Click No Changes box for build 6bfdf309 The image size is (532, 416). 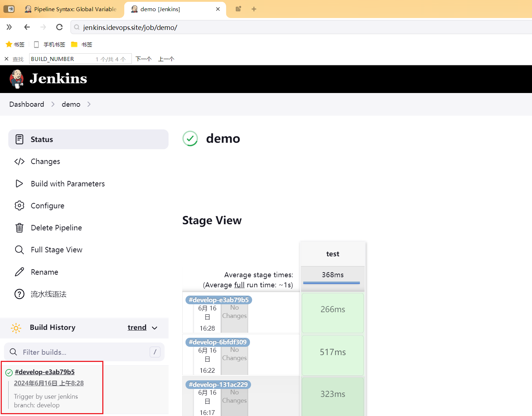[x=234, y=360]
